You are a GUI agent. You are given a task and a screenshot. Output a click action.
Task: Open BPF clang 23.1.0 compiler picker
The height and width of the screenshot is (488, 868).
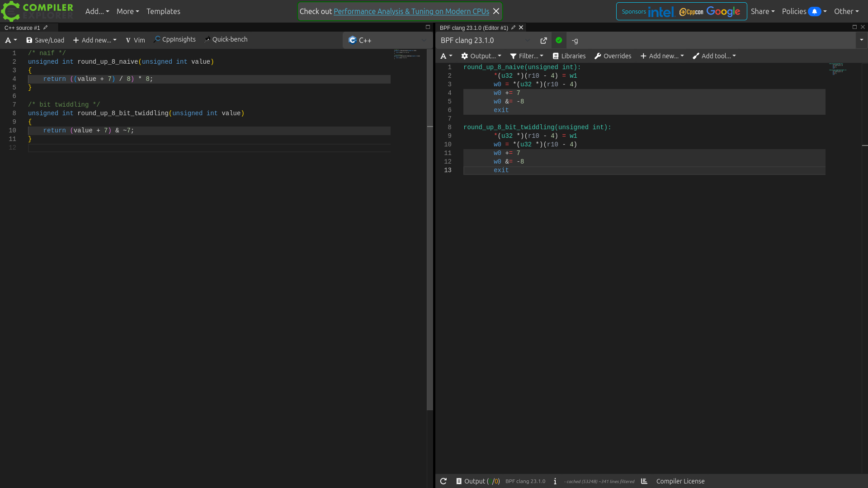pos(485,40)
